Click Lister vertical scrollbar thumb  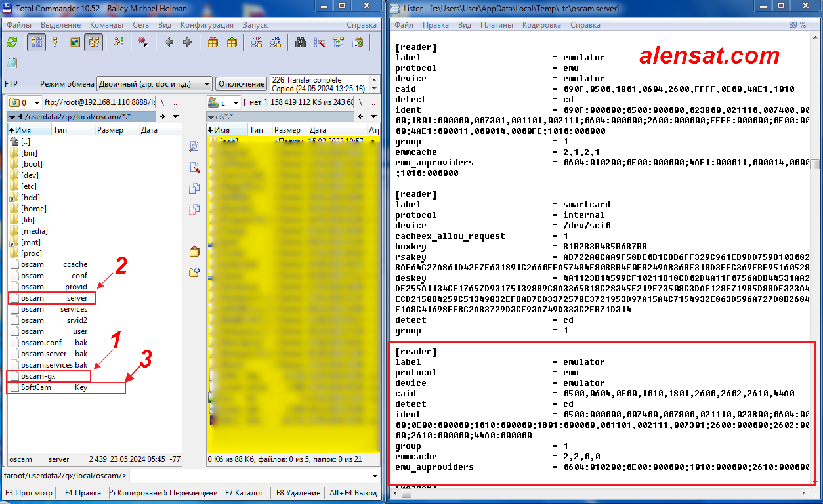pyautogui.click(x=814, y=164)
